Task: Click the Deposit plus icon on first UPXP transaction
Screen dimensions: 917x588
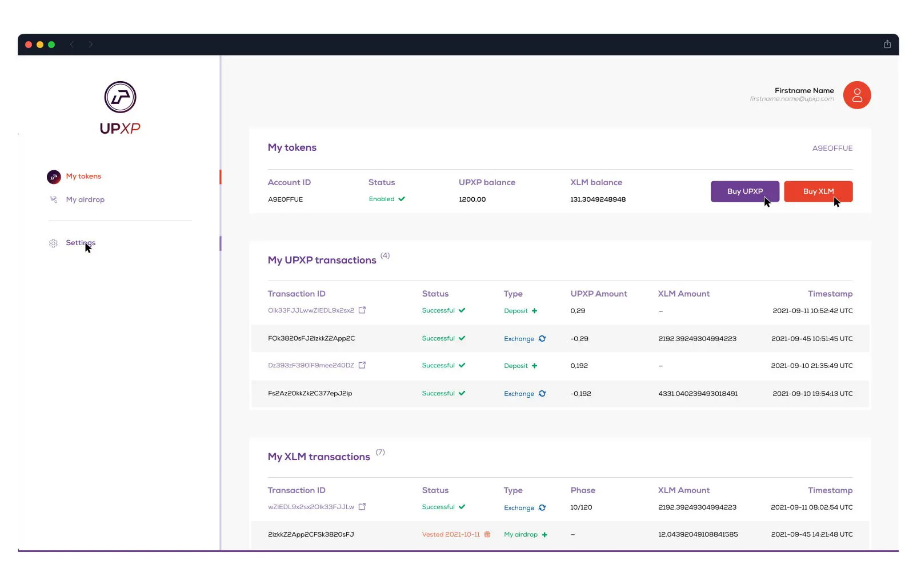Action: (534, 311)
